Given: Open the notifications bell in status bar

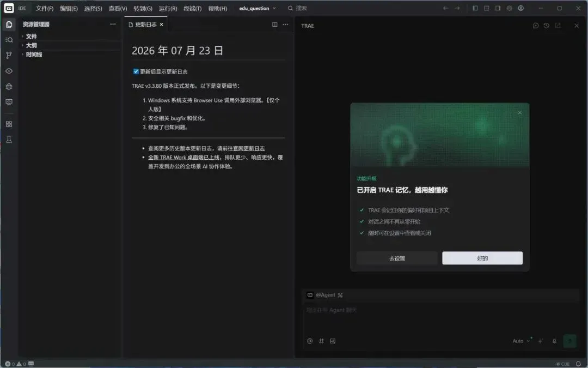Looking at the screenshot, I should [578, 364].
